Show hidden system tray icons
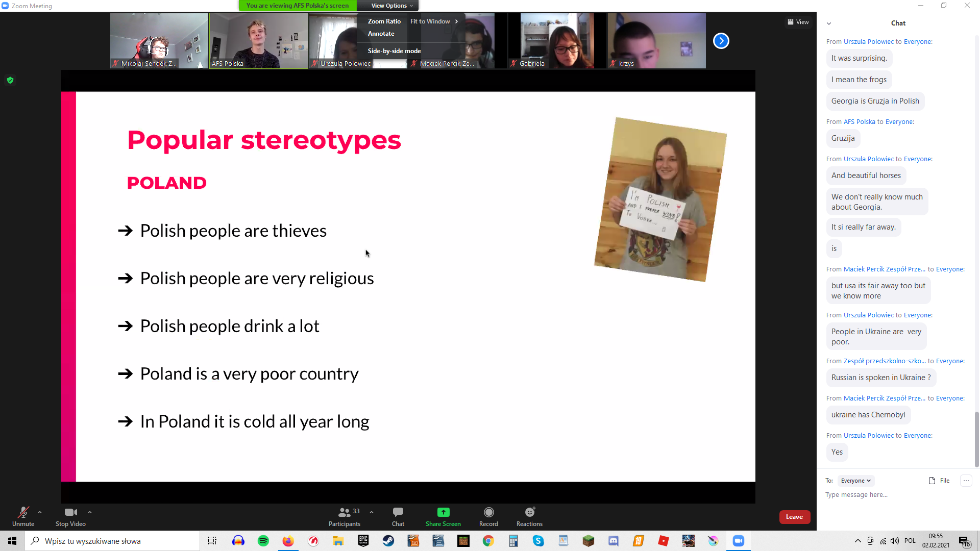The image size is (980, 551). pos(858,541)
